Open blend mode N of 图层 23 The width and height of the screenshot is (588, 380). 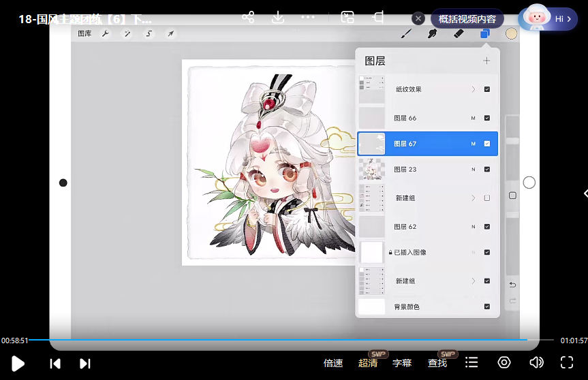pos(473,170)
